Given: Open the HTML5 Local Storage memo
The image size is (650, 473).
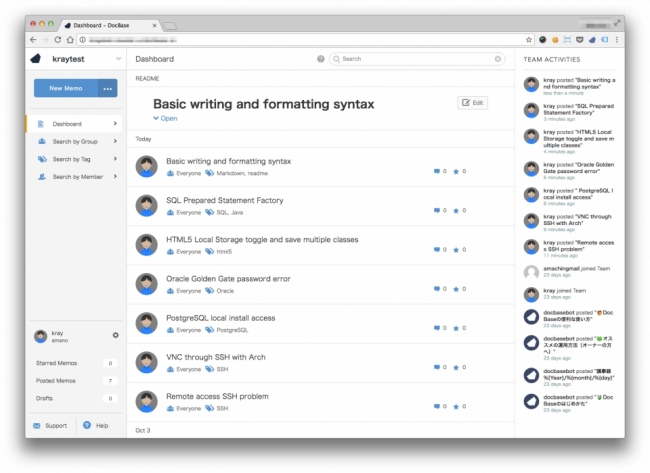Looking at the screenshot, I should 262,239.
